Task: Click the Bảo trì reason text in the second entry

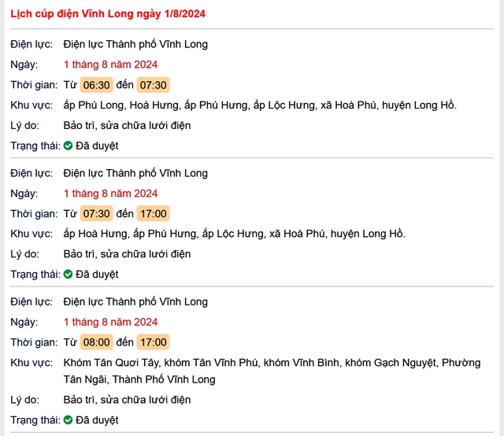Action: pos(127,254)
